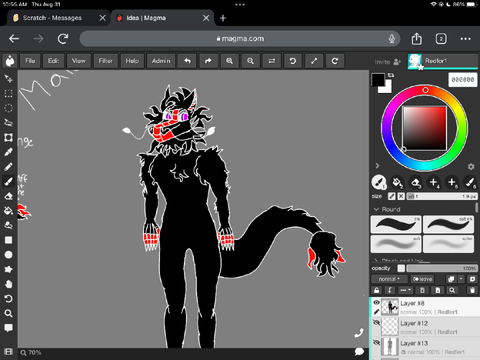Toggle the clipping mask arrow button
Image resolution: width=480 pixels, height=360 pixels.
click(x=390, y=290)
